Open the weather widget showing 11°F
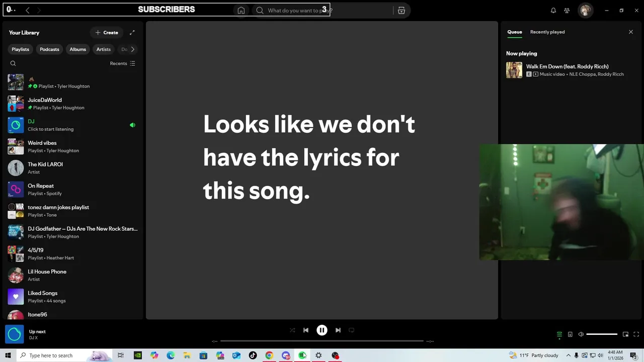The image size is (644, 362). 534,355
